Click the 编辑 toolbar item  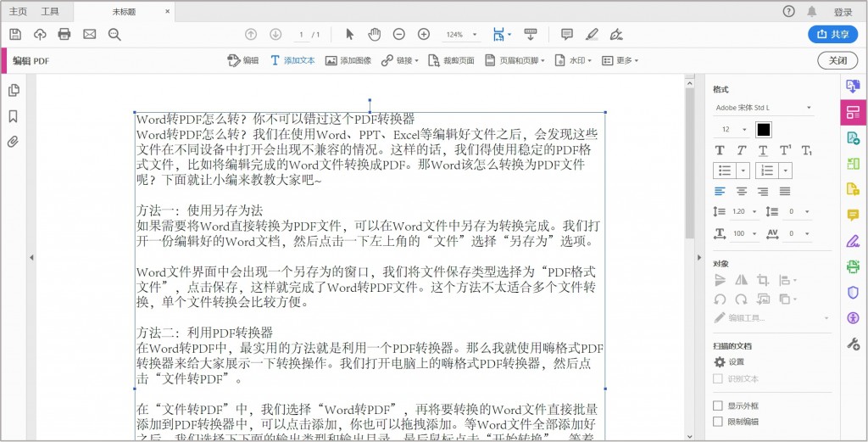(x=243, y=61)
